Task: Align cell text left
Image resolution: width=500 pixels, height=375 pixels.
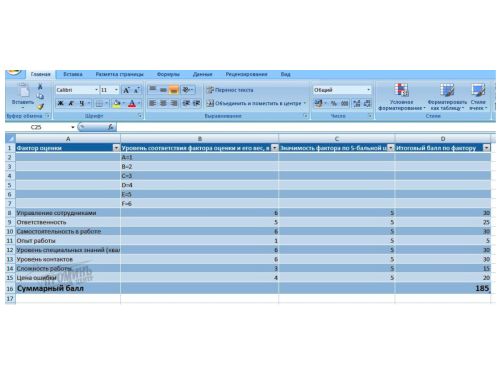Action: coord(152,103)
